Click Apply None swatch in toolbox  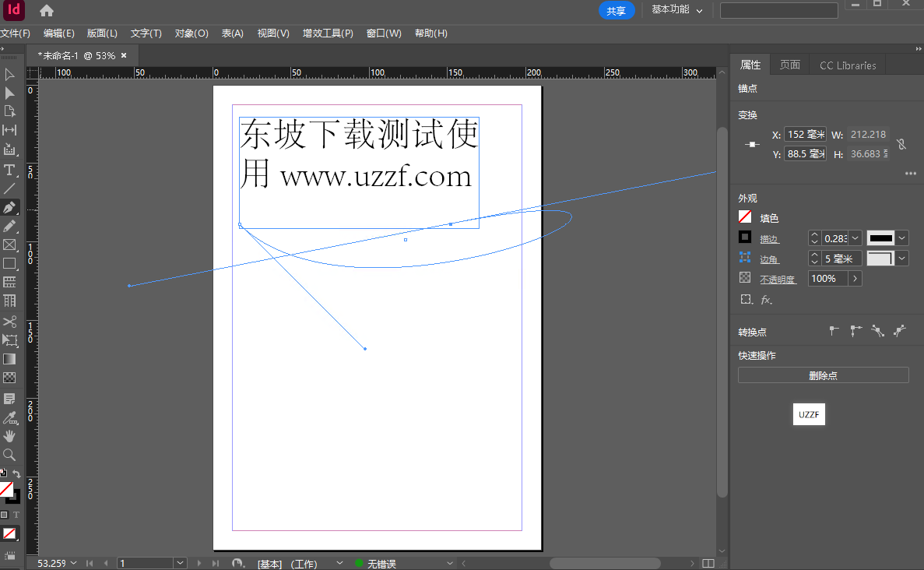point(9,534)
